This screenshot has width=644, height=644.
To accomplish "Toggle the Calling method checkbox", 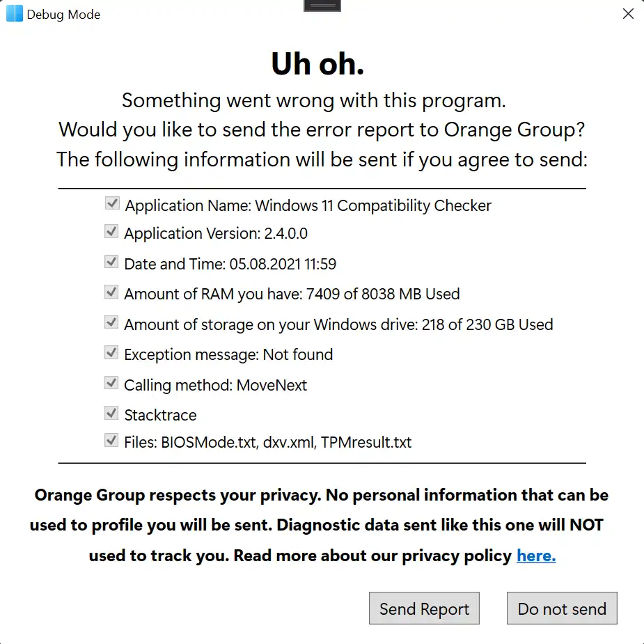I will point(111,383).
